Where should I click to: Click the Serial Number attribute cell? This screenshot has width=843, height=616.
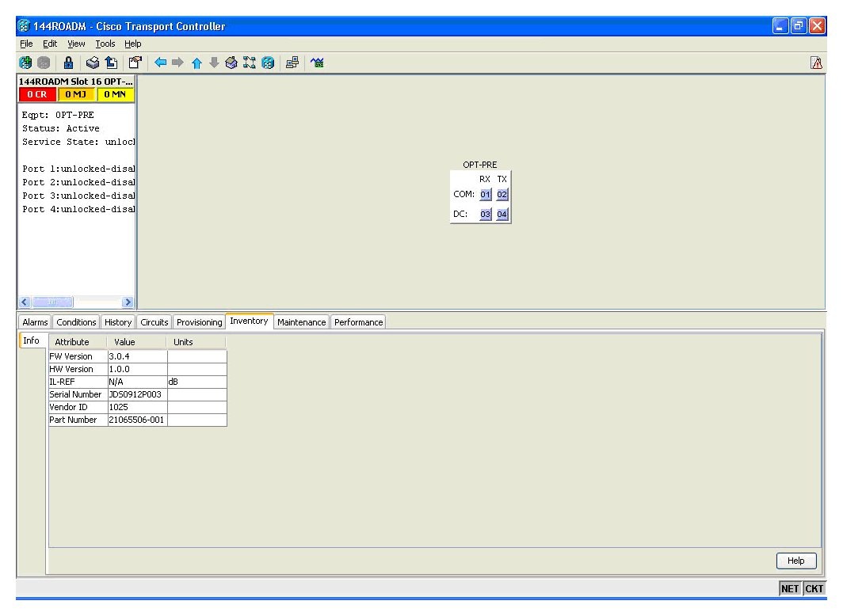tap(78, 395)
